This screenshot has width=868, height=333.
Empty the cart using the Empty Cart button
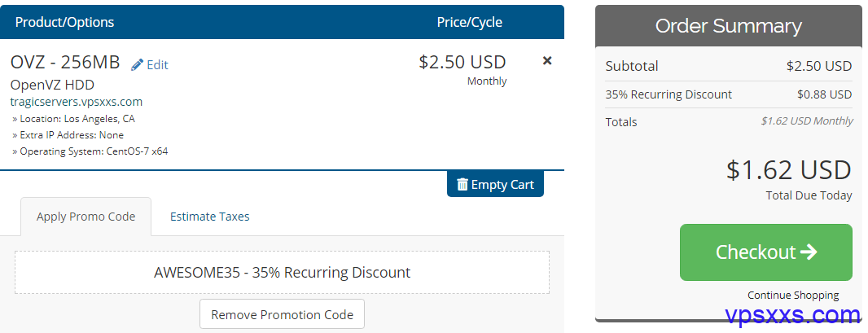pyautogui.click(x=495, y=184)
